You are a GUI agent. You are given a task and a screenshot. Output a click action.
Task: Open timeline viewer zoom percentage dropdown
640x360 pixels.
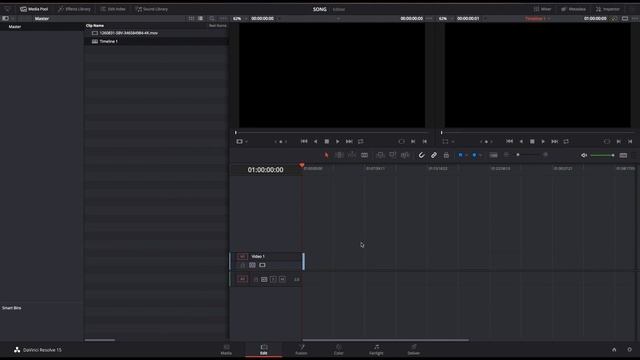(x=445, y=18)
